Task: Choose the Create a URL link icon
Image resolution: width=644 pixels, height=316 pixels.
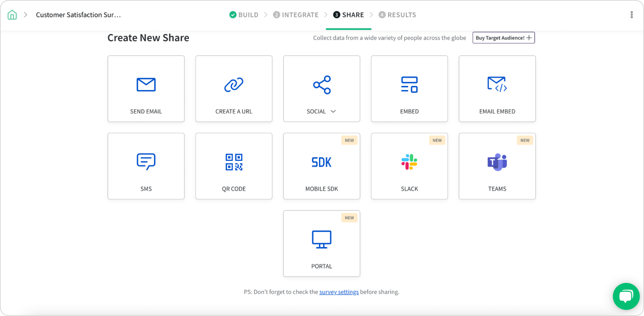Action: [234, 85]
